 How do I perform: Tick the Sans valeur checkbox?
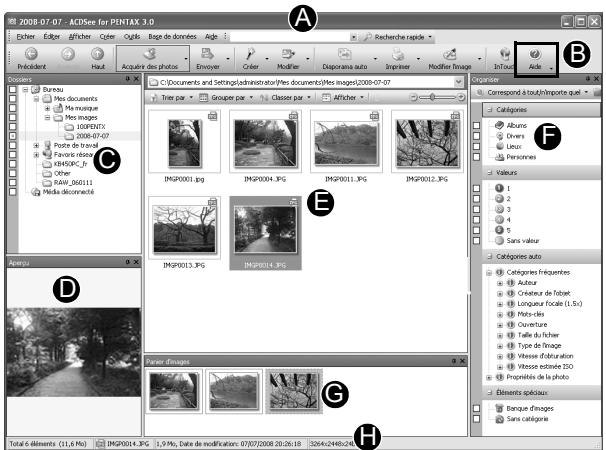tap(477, 240)
